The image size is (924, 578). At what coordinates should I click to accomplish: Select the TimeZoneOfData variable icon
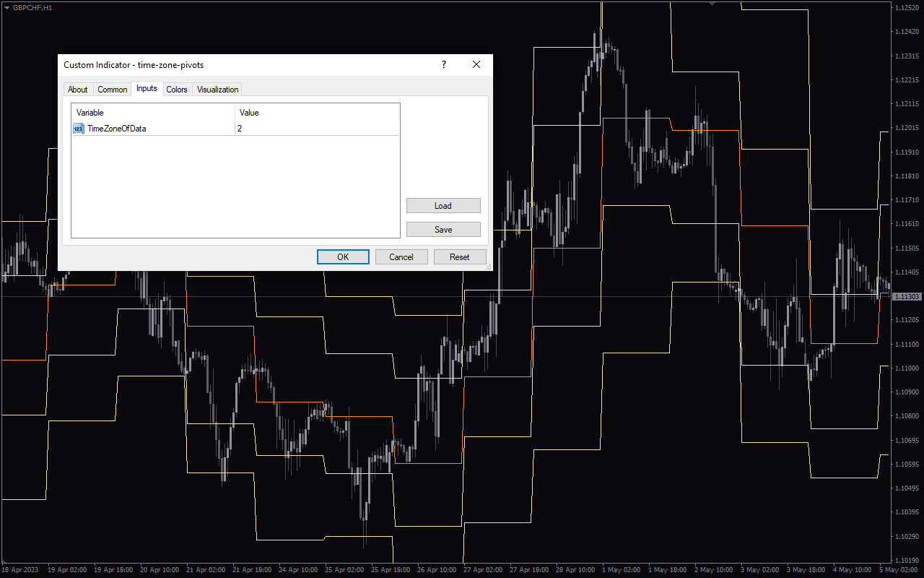pos(79,129)
